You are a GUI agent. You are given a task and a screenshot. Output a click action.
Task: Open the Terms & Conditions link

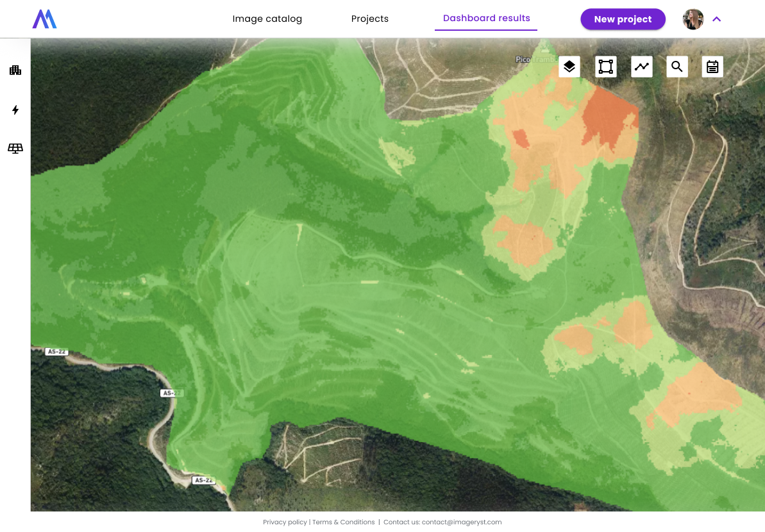pyautogui.click(x=344, y=522)
